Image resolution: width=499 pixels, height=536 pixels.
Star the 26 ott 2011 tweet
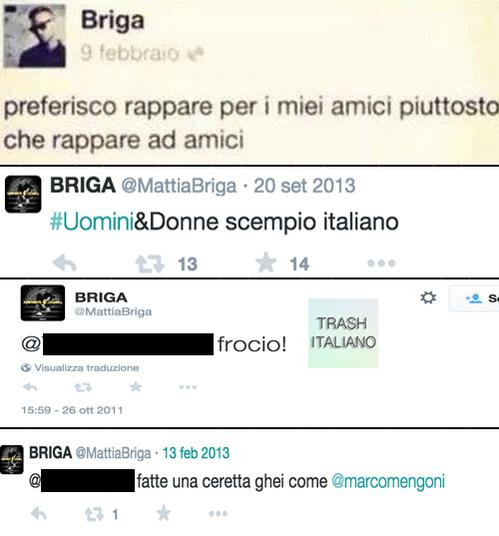136,387
